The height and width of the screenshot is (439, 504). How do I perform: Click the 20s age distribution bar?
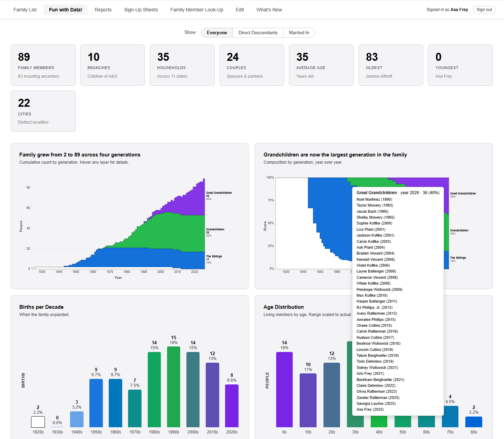click(x=332, y=395)
